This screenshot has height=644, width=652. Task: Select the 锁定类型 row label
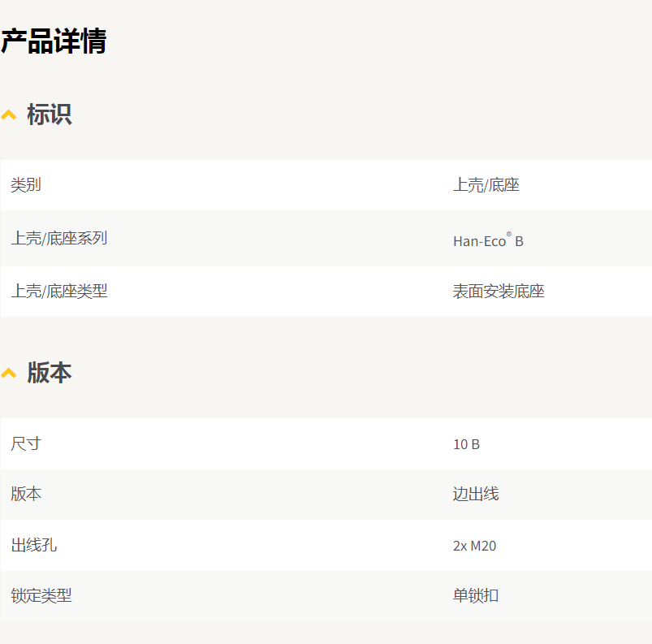(41, 596)
